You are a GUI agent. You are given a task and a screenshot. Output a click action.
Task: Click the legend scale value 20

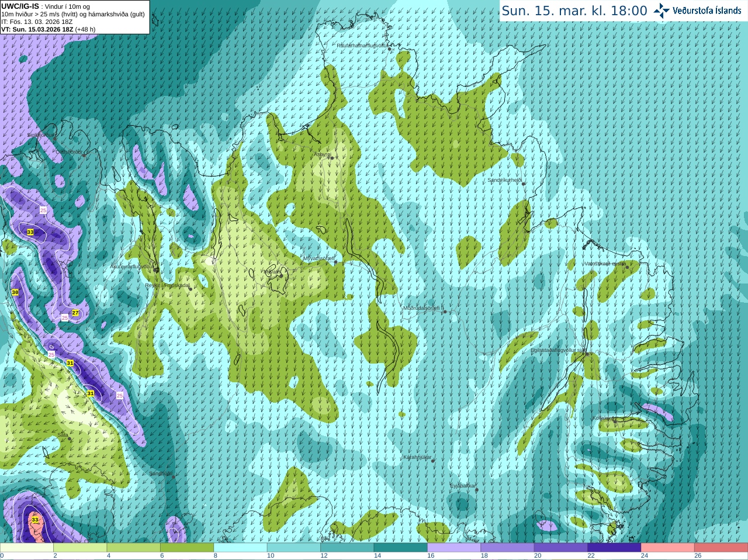point(538,556)
